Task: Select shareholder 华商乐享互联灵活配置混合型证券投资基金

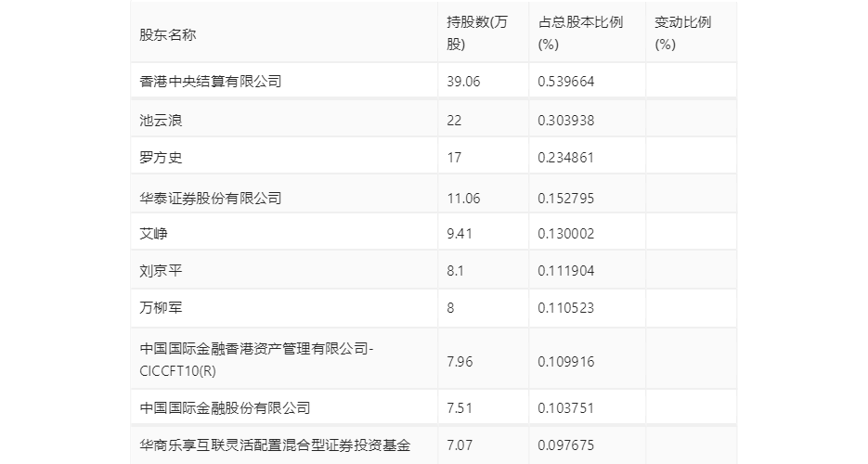Action: click(x=275, y=445)
